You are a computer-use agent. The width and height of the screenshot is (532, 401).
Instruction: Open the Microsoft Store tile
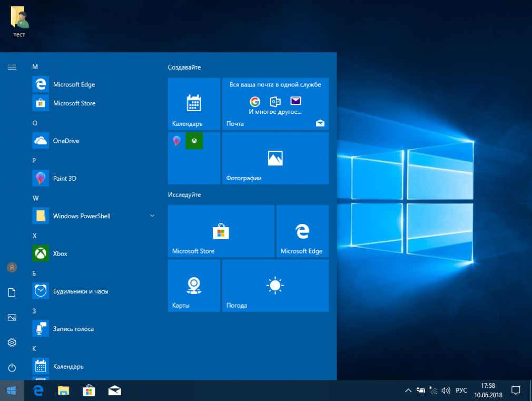[221, 231]
